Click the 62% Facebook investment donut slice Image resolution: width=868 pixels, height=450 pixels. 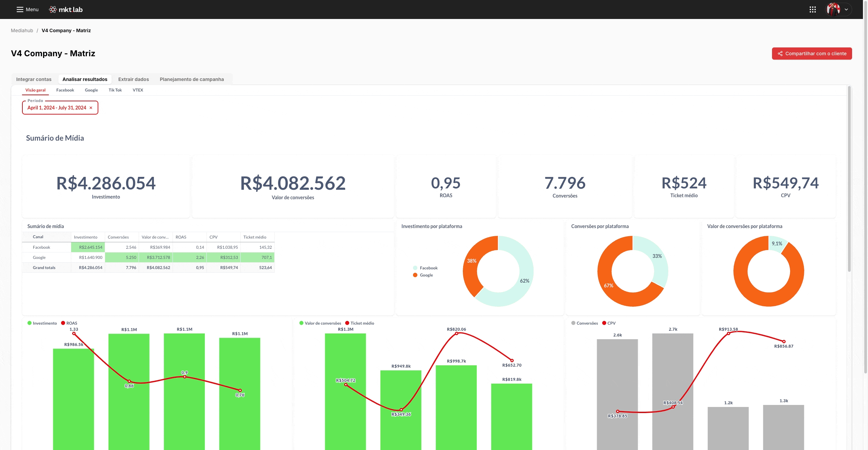pos(524,281)
